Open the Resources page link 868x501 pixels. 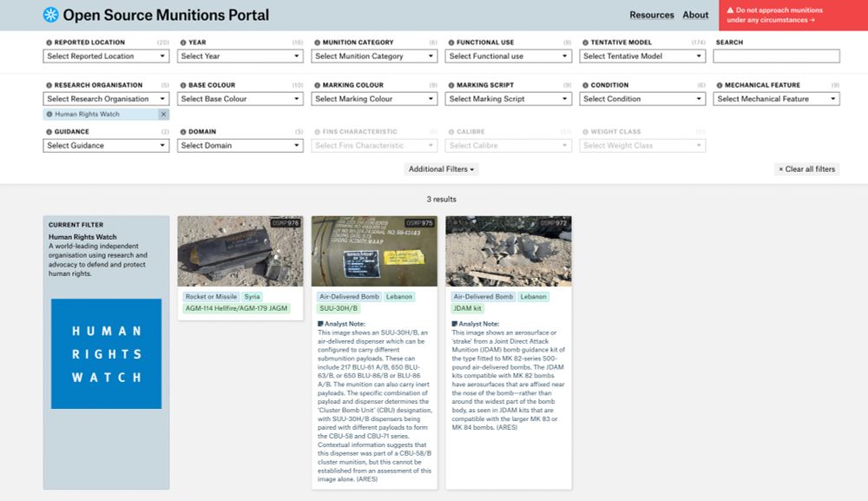652,15
